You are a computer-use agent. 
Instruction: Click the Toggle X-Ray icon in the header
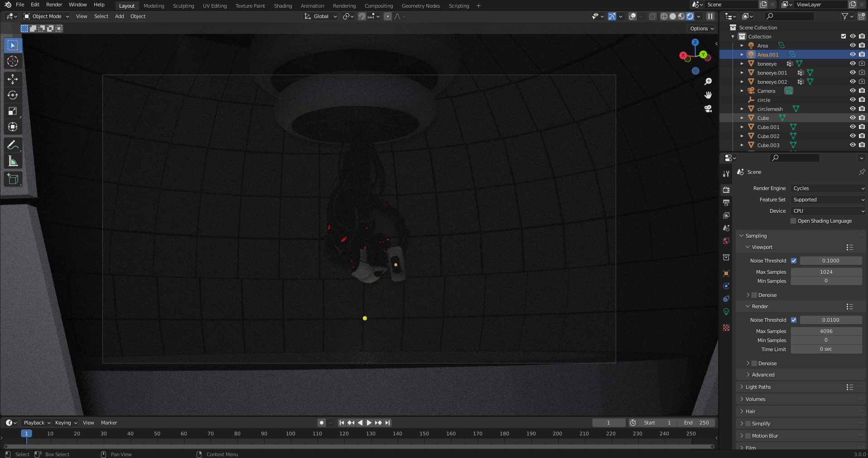(653, 16)
